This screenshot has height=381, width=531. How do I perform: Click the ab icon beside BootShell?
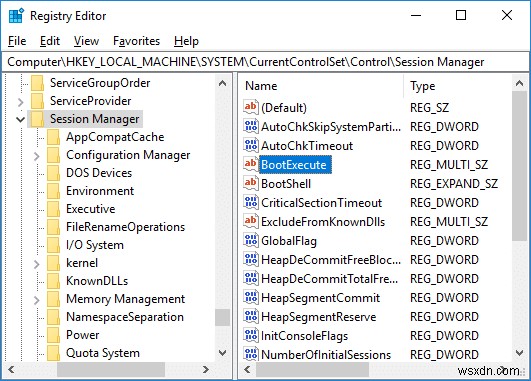251,183
